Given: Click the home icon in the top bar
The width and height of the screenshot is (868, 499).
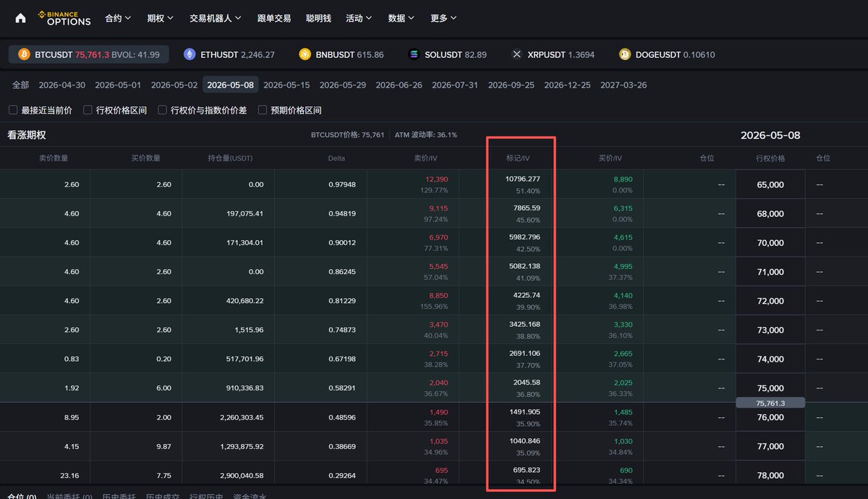Looking at the screenshot, I should click(20, 18).
